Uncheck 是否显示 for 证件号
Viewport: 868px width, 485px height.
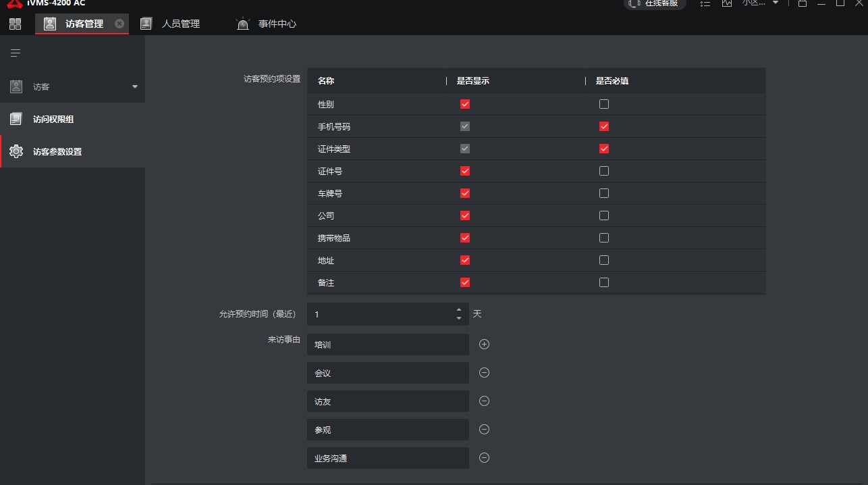[x=465, y=171]
